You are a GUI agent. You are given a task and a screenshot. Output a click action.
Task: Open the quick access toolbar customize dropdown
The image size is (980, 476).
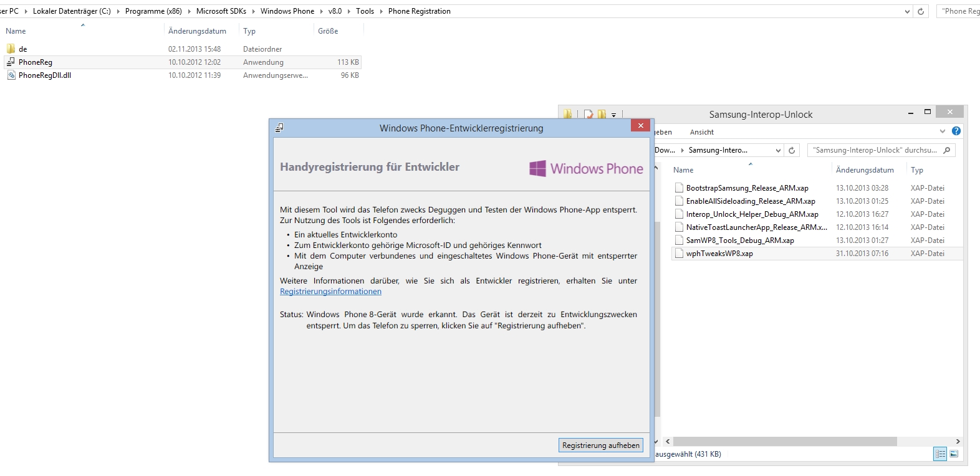[x=613, y=115]
